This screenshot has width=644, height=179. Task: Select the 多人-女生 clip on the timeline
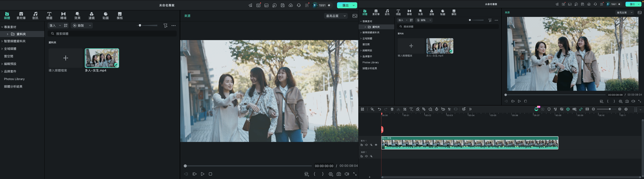coord(470,143)
